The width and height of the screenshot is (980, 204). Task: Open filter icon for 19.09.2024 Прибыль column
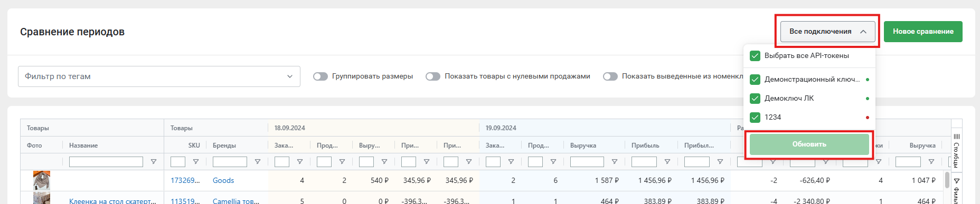pyautogui.click(x=667, y=162)
